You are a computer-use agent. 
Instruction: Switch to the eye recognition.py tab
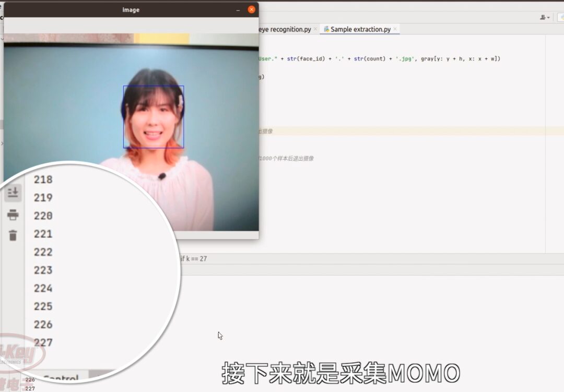285,29
